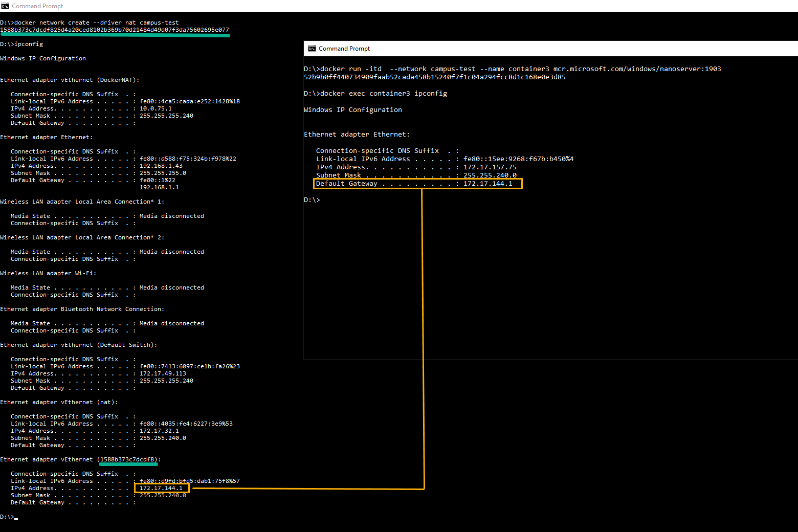Click the second window's "Command Prompt" title text
This screenshot has height=532, width=798.
click(344, 49)
